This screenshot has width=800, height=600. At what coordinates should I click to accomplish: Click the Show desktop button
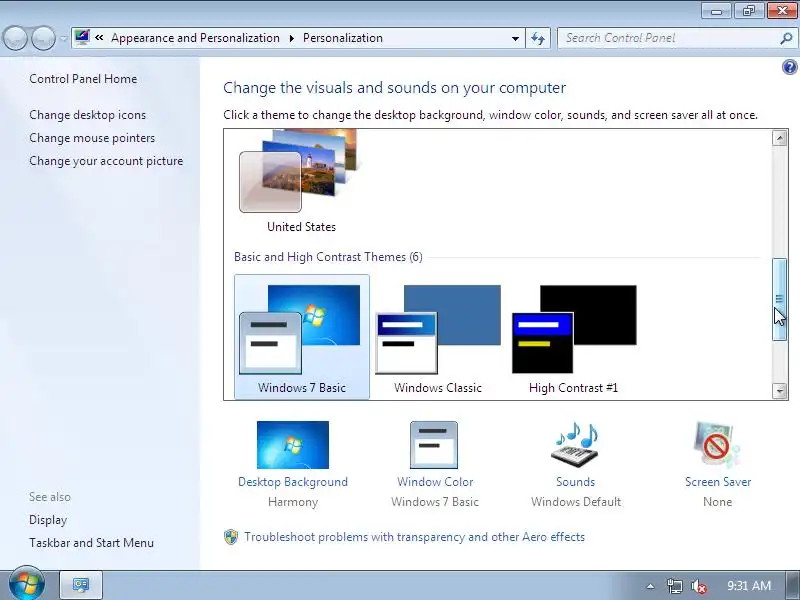pyautogui.click(x=793, y=586)
